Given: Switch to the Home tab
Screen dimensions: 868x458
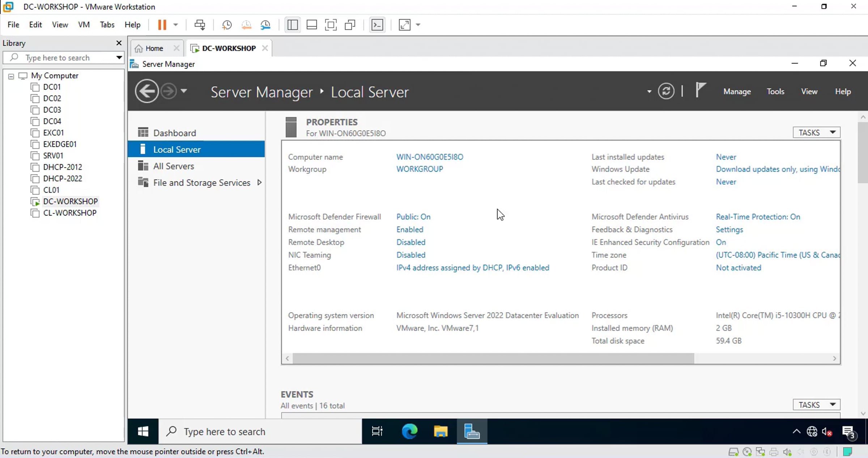Looking at the screenshot, I should pyautogui.click(x=154, y=48).
